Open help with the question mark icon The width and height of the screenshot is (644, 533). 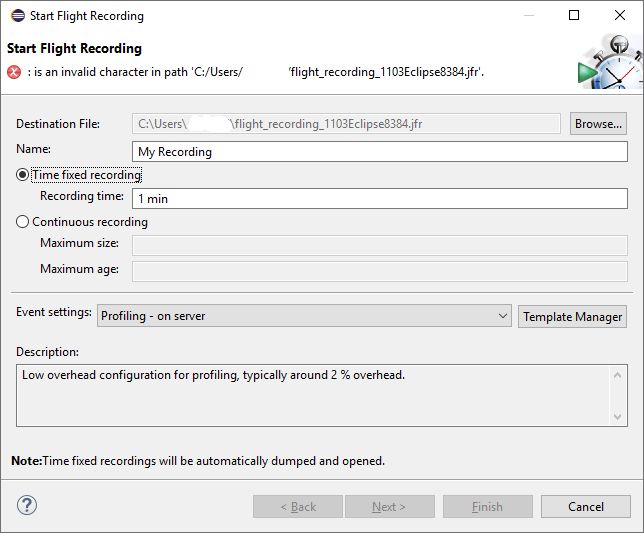pos(27,505)
